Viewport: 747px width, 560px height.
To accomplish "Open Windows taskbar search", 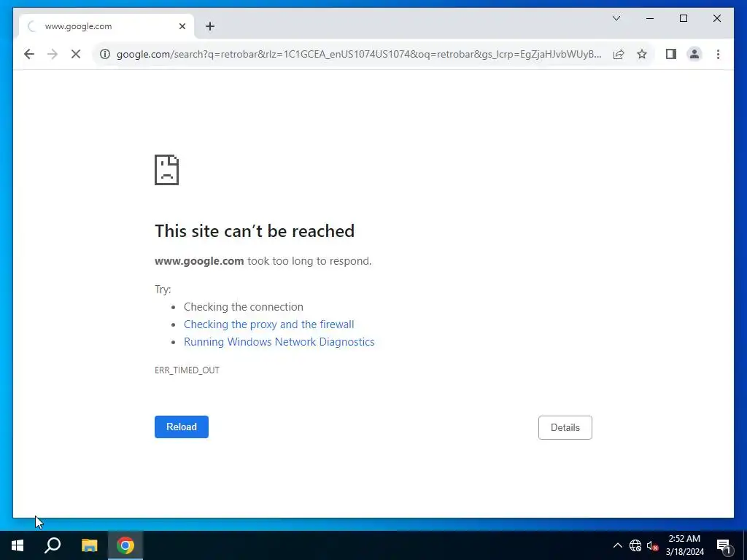I will pos(53,545).
